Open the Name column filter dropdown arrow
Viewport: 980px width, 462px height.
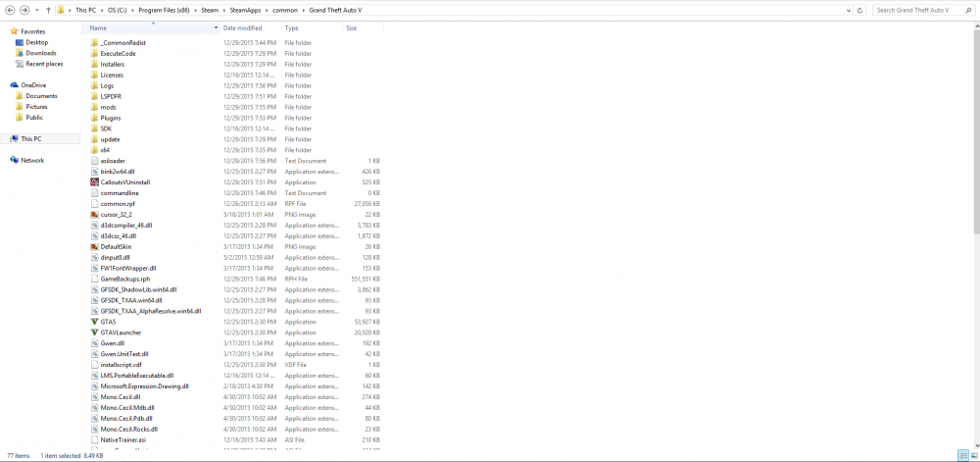click(x=217, y=28)
